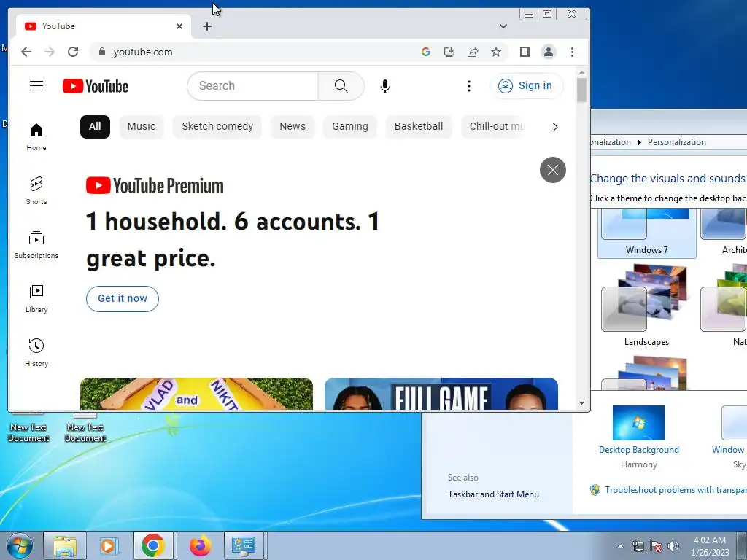Select the News filter chip

293,127
